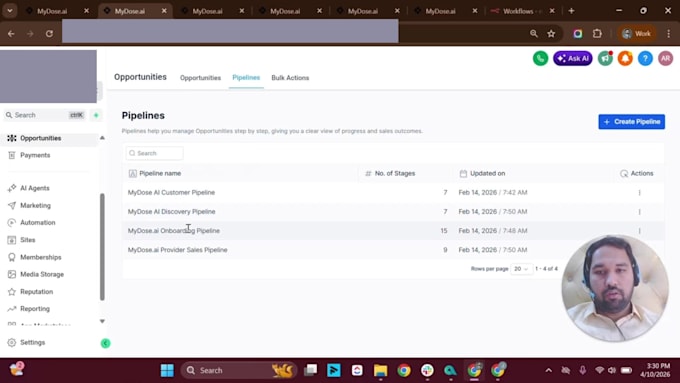
Task: Open a new browser tab
Action: [x=571, y=11]
